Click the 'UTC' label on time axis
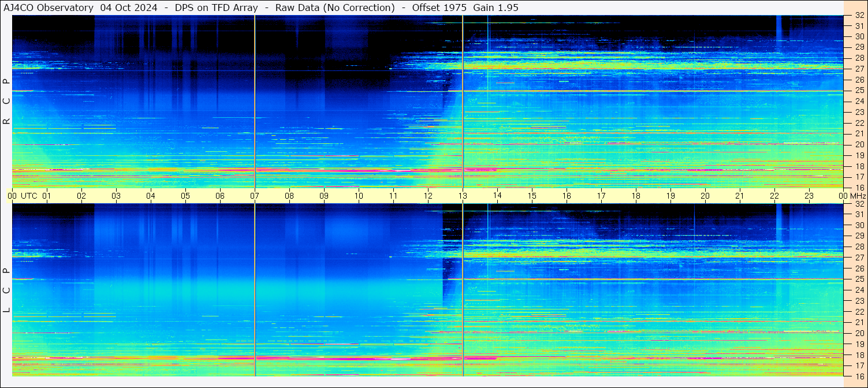Viewport: 868px width, 388px height. (x=29, y=196)
